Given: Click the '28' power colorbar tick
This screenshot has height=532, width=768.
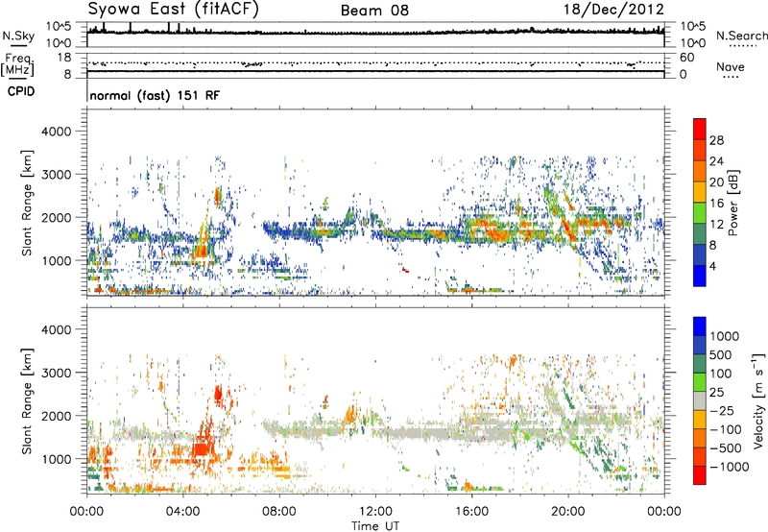Looking at the screenshot, I should (716, 140).
